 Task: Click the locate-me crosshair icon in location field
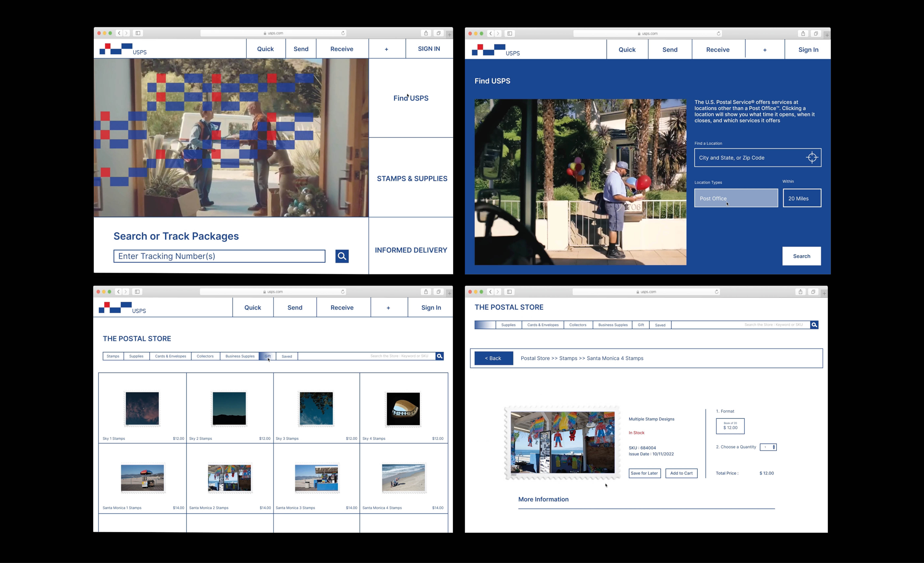point(812,158)
